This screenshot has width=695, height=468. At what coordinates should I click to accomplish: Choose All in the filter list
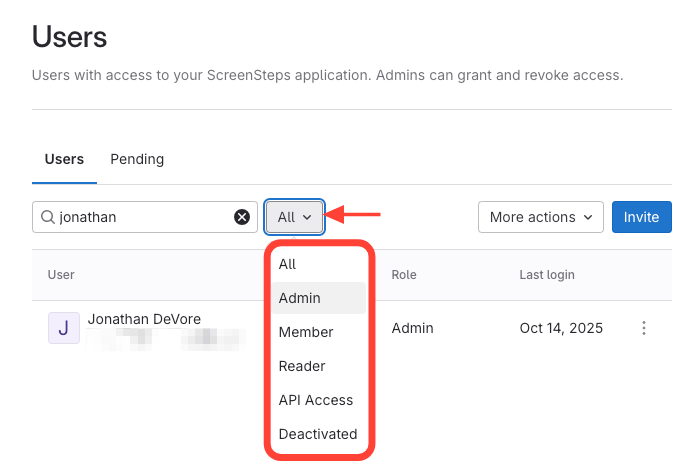(288, 264)
